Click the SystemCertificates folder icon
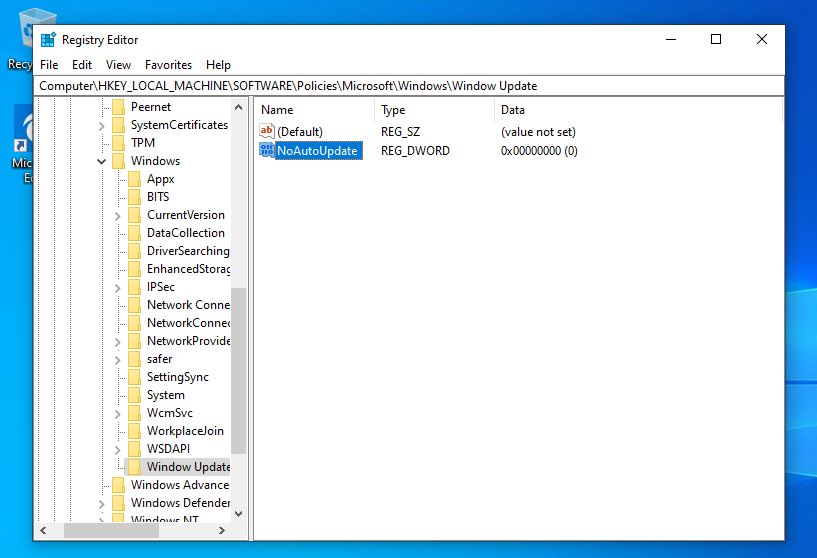The width and height of the screenshot is (817, 558). tap(119, 125)
